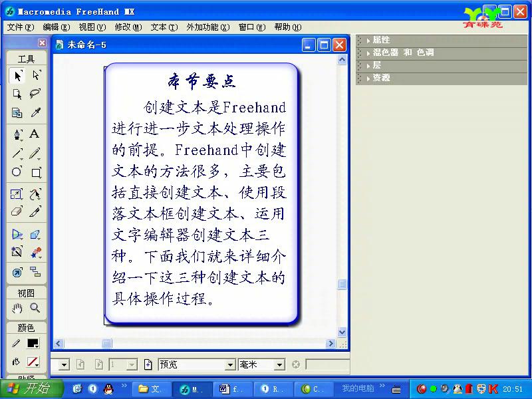Screen dimensions: 532x399
Task: Pick the Trace tool
Action: point(17,252)
